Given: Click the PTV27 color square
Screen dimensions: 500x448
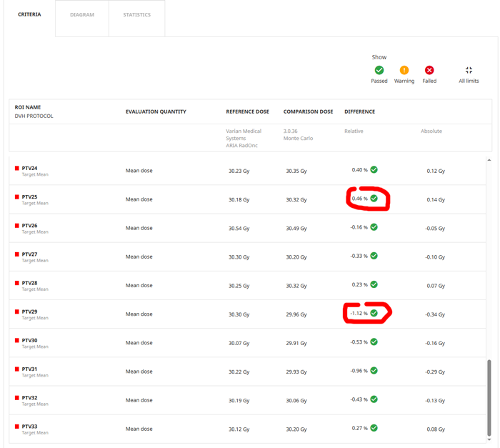Looking at the screenshot, I should pyautogui.click(x=17, y=254).
